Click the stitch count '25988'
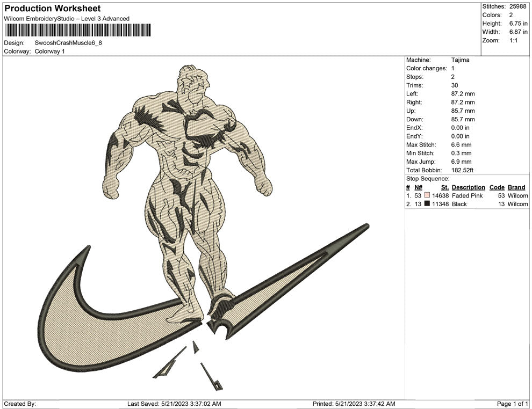The height and width of the screenshot is (409, 532). 517,6
